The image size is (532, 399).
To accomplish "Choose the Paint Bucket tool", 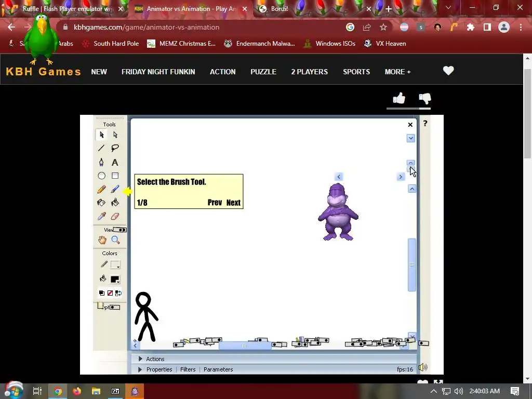I will click(115, 203).
